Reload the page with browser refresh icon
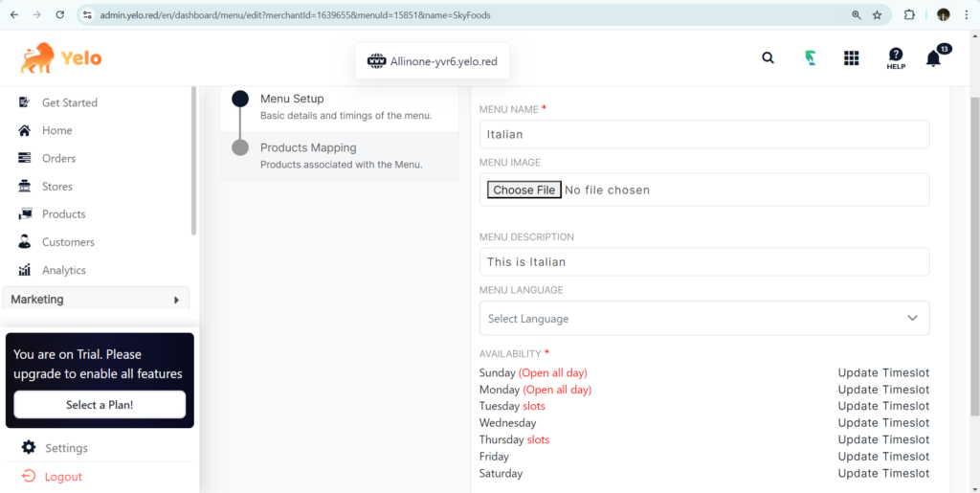The image size is (980, 493). [x=60, y=15]
